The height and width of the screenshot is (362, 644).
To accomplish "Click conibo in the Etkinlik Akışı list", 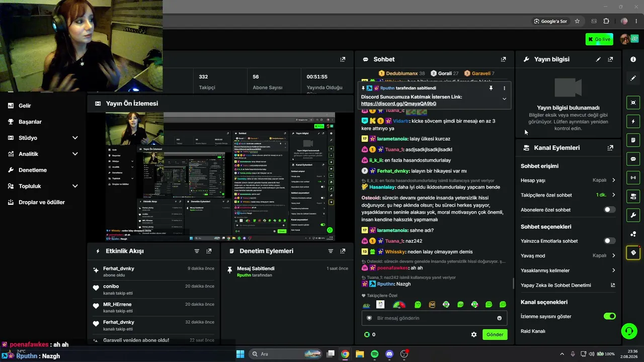I will pyautogui.click(x=111, y=286).
